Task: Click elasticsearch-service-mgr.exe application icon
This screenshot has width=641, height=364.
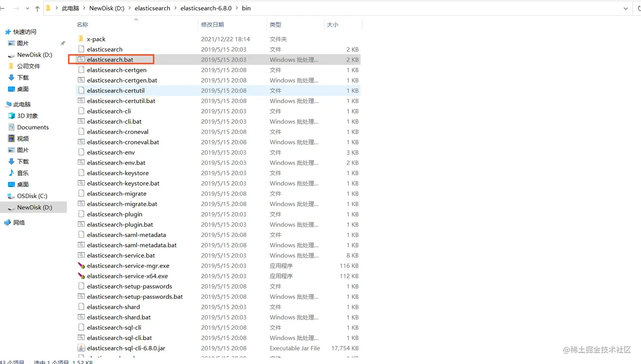Action: click(x=81, y=266)
